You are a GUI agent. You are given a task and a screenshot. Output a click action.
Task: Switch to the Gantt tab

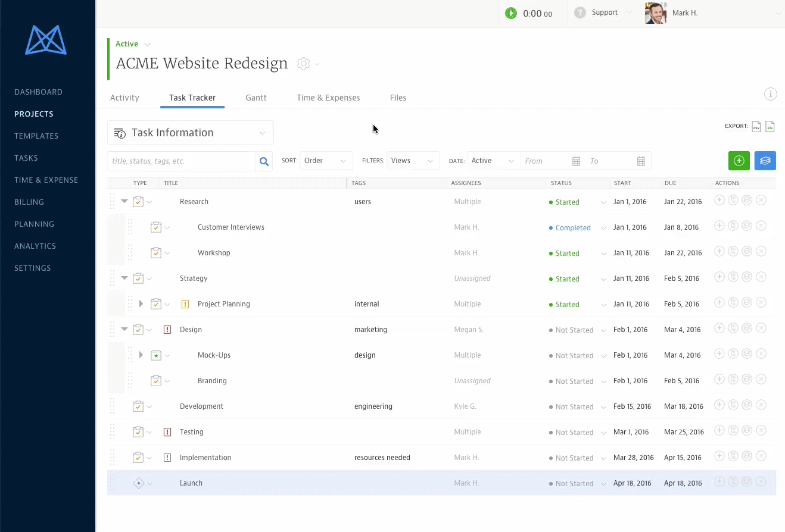pyautogui.click(x=256, y=98)
